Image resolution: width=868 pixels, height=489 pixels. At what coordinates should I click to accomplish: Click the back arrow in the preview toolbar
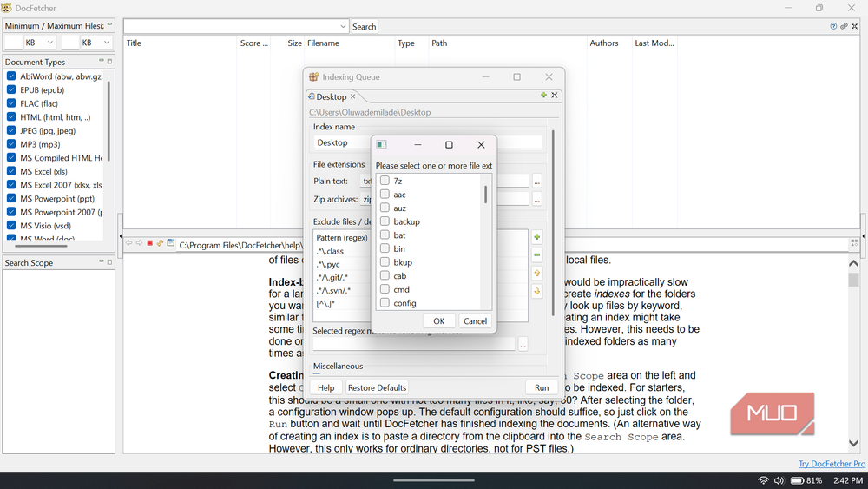(128, 243)
